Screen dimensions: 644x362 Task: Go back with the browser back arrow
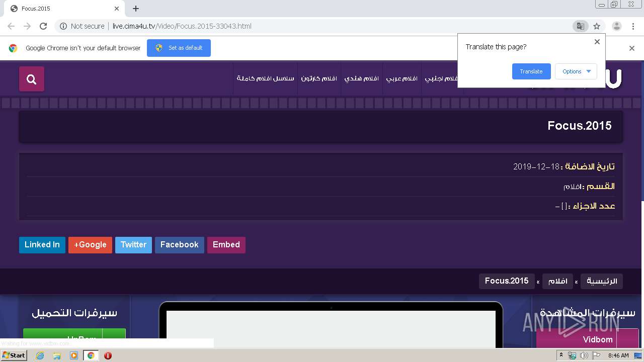pos(11,26)
